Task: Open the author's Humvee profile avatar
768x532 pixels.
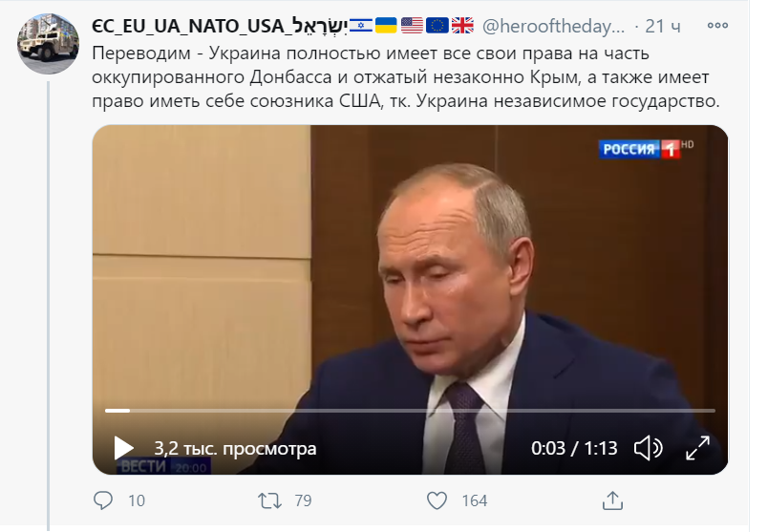Action: [48, 44]
